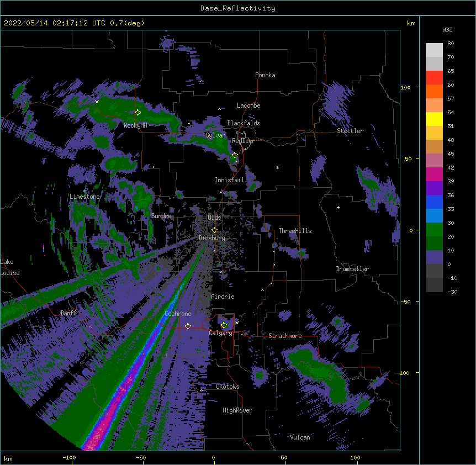Screen dimensions: 476x465
Task: Click the yellow diamond marker above Calgary label
Action: coord(224,325)
